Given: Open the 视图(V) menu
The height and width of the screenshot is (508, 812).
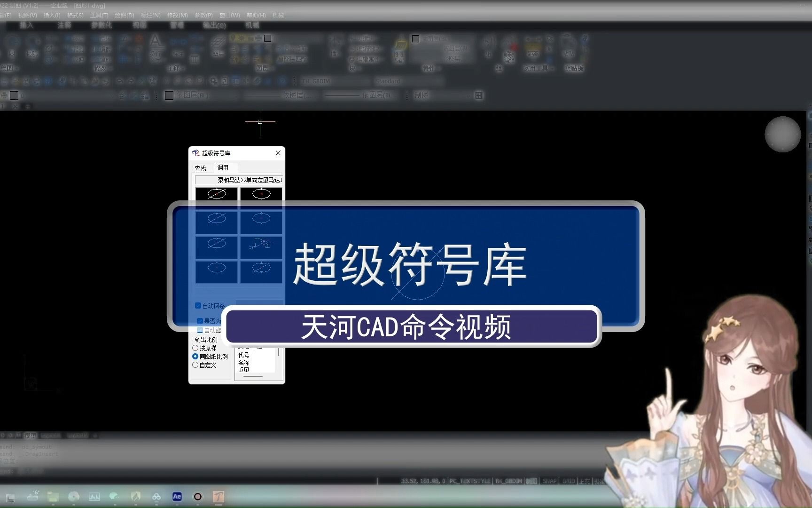Looking at the screenshot, I should tap(27, 15).
